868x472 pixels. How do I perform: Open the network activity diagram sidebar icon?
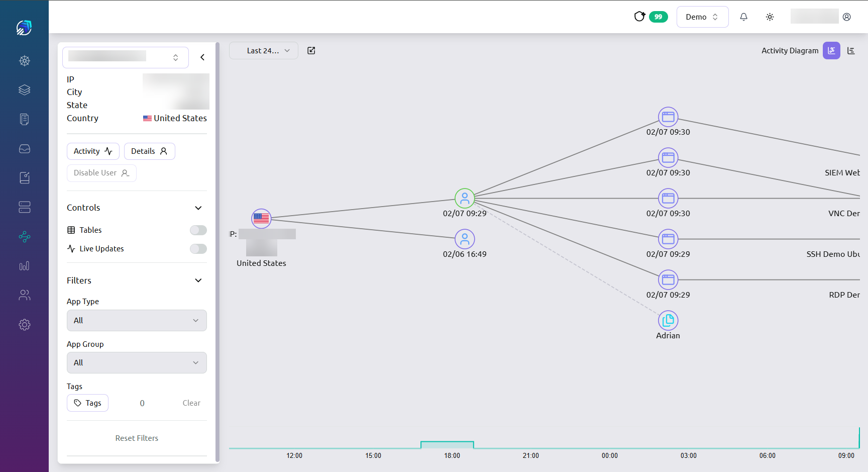click(24, 236)
